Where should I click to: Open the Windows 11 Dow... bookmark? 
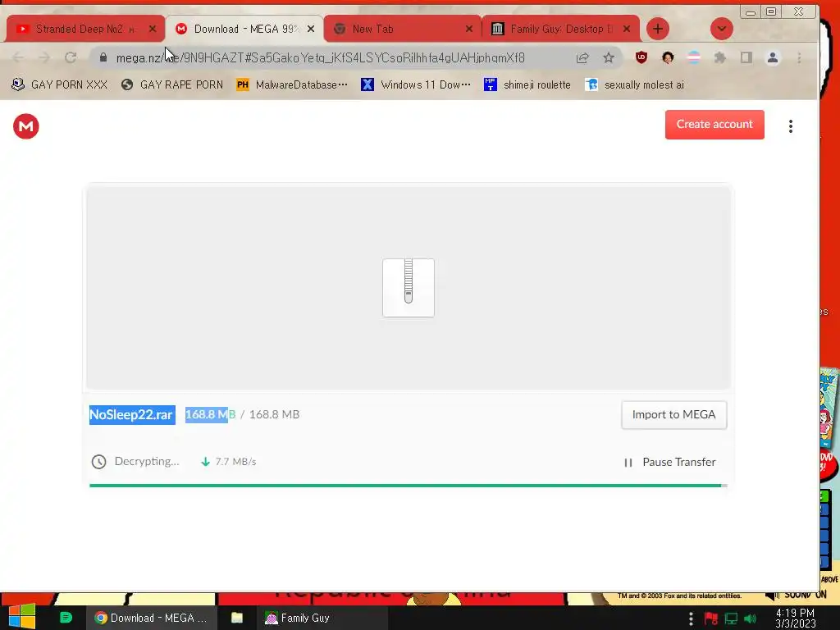416,84
